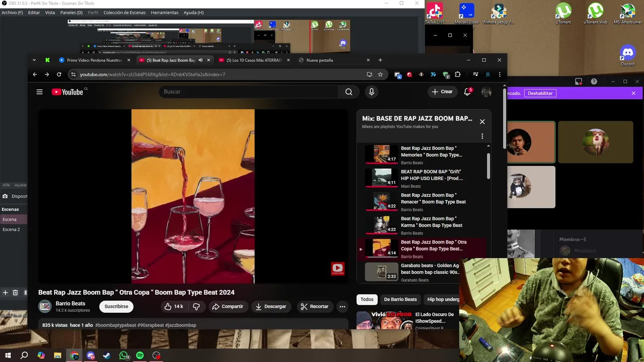This screenshot has width=644, height=362.
Task: Bookmark this page with star icon
Action: coord(380,74)
